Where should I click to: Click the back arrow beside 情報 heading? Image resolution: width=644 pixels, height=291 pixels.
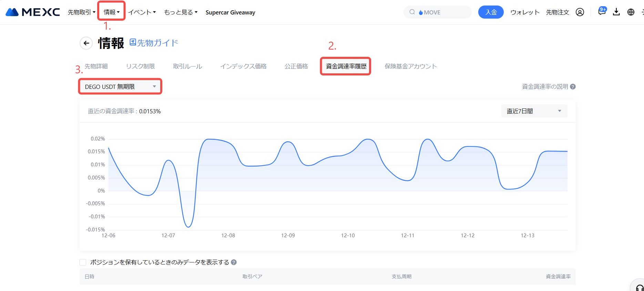86,43
